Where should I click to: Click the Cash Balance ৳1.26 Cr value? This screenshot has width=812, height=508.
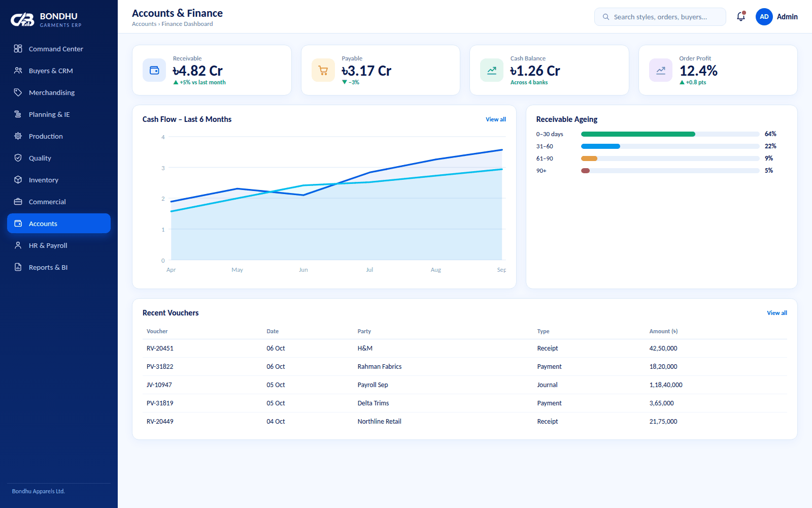point(535,71)
